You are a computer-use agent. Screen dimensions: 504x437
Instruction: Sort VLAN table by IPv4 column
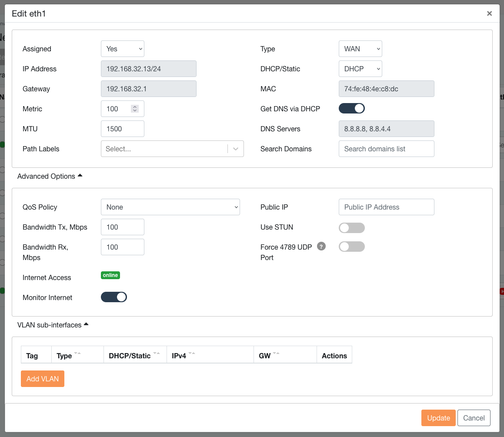tap(191, 355)
